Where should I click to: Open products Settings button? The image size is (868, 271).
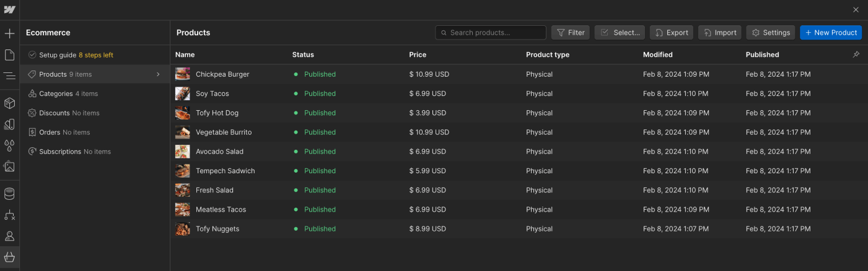(771, 33)
